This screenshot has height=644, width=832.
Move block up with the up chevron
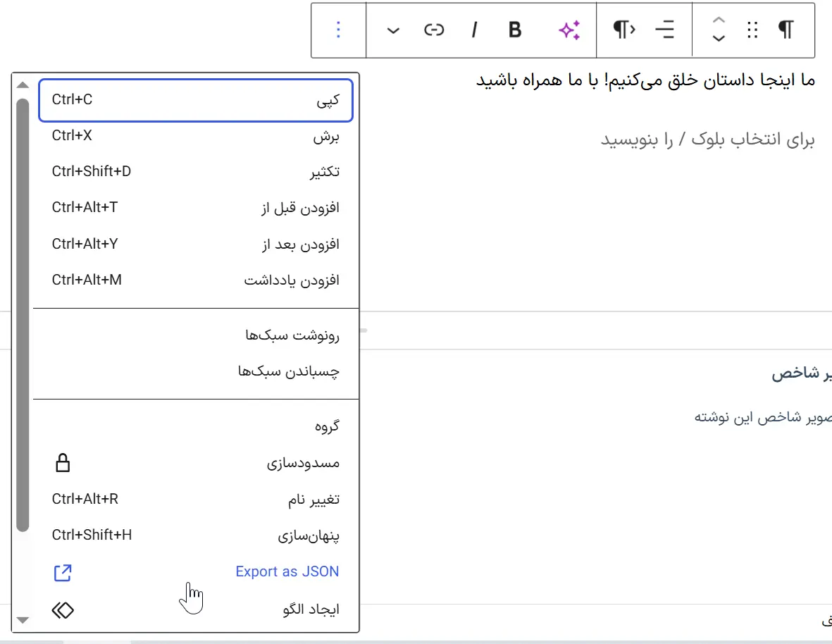(x=719, y=20)
